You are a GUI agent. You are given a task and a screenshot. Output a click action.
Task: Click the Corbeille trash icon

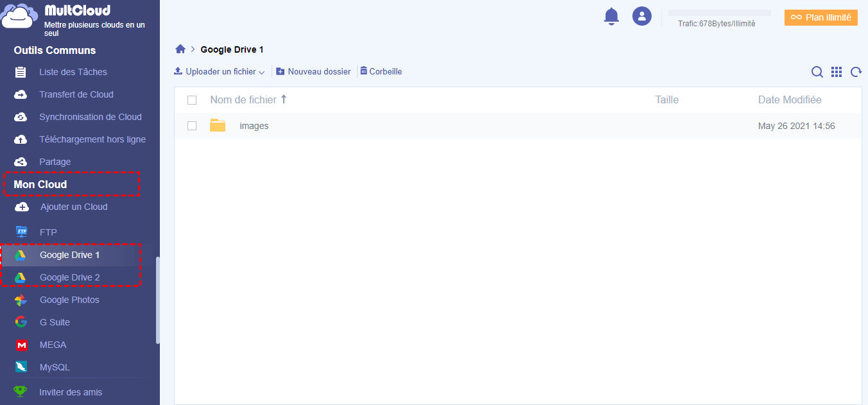[364, 71]
